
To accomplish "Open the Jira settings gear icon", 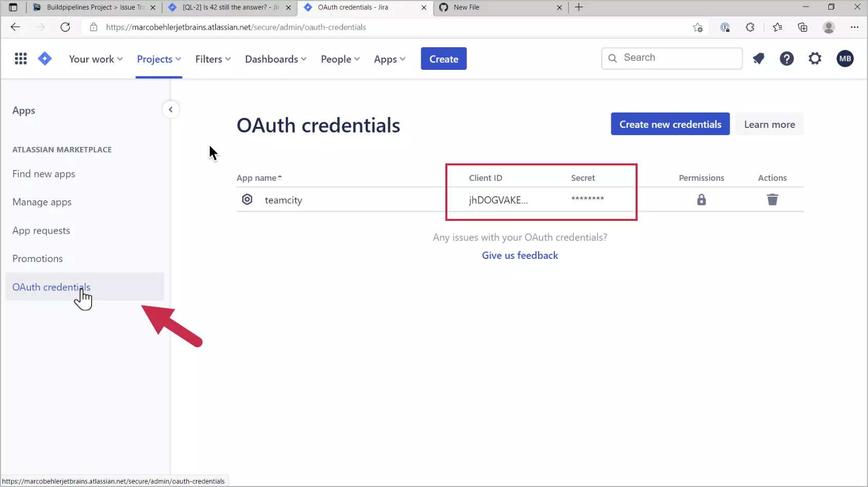I will pyautogui.click(x=815, y=59).
